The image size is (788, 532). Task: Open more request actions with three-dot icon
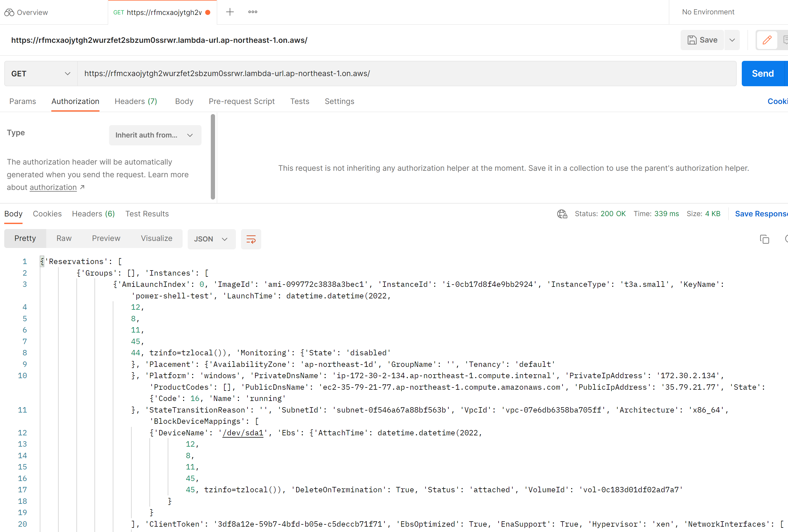click(252, 12)
